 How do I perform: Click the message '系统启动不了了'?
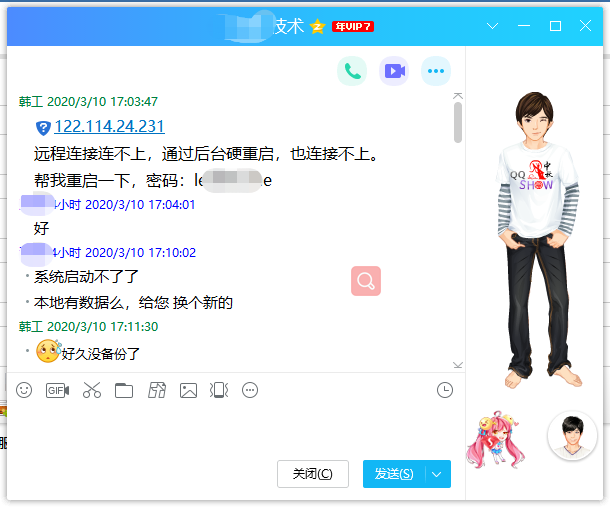86,277
